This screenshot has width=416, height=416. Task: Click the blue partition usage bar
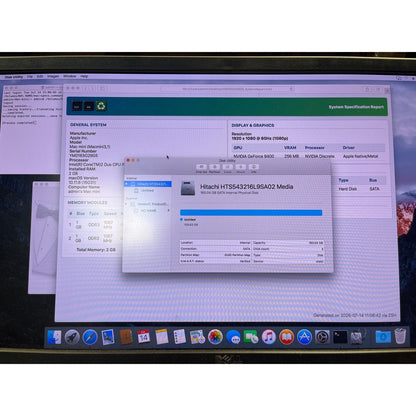[251, 212]
